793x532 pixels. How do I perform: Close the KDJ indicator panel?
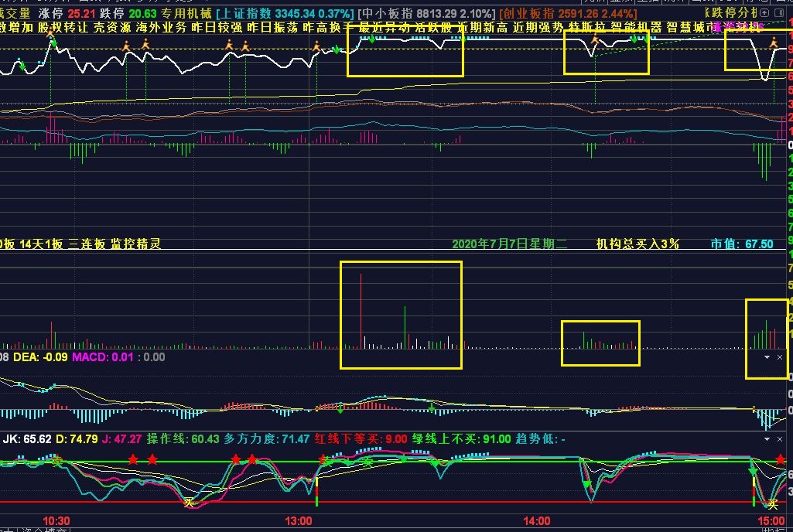pos(780,439)
